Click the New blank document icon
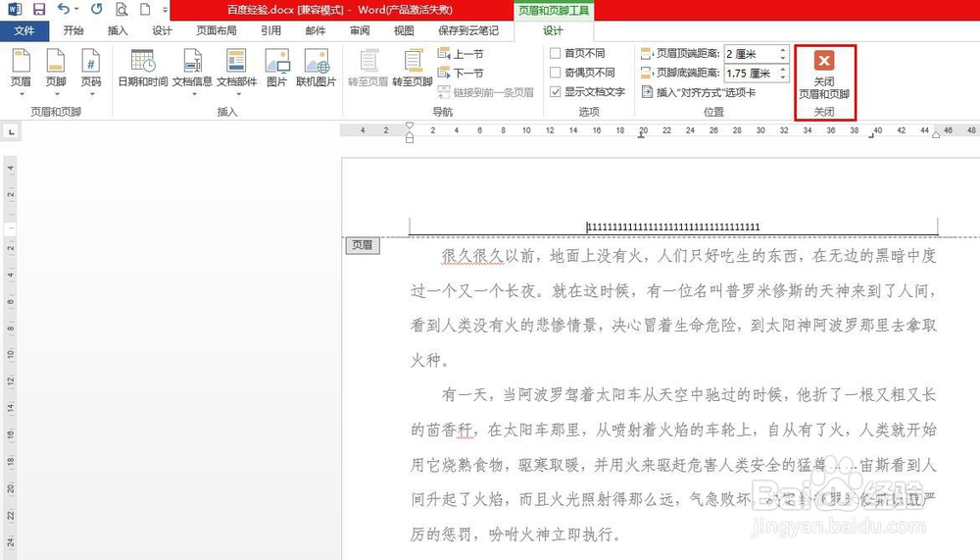This screenshot has width=980, height=560. coord(145,10)
